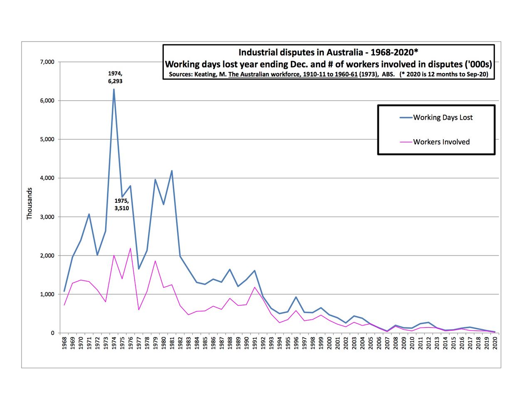This screenshot has width=532, height=411.
Task: Click the '* 2020 is 12 months to Sep-20' footnote
Action: 444,75
